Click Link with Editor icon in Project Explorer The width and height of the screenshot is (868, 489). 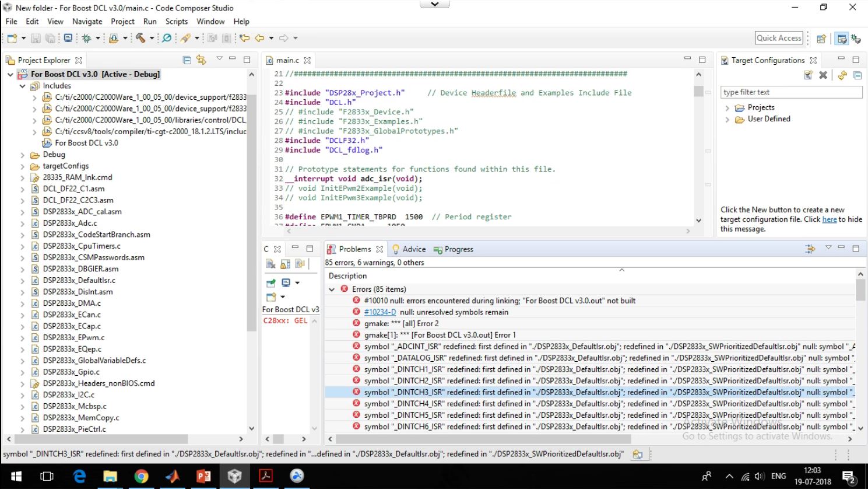click(201, 60)
